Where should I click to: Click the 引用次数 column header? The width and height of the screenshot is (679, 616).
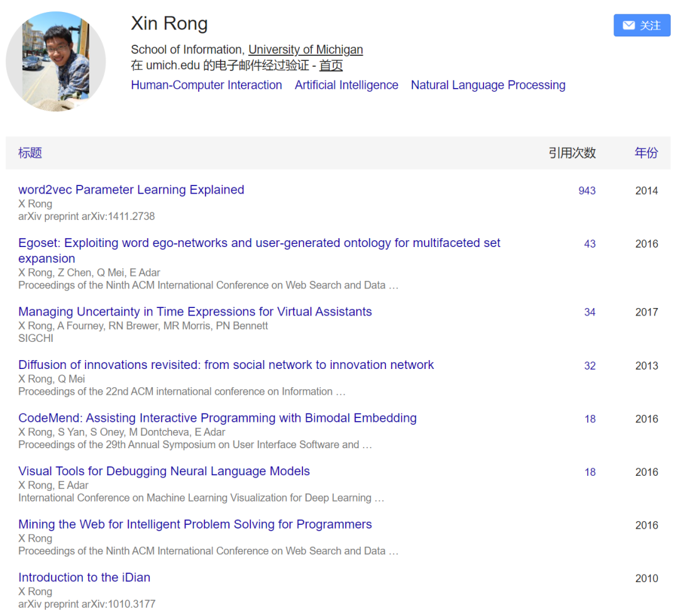(x=571, y=153)
